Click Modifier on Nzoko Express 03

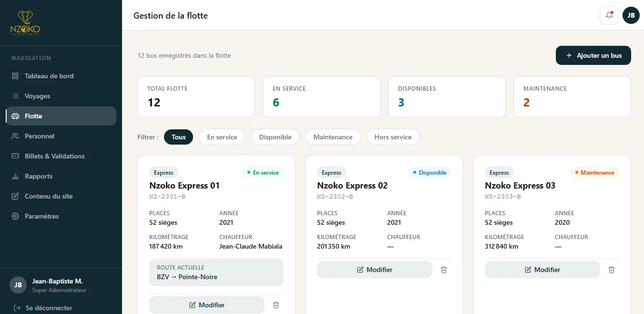542,270
